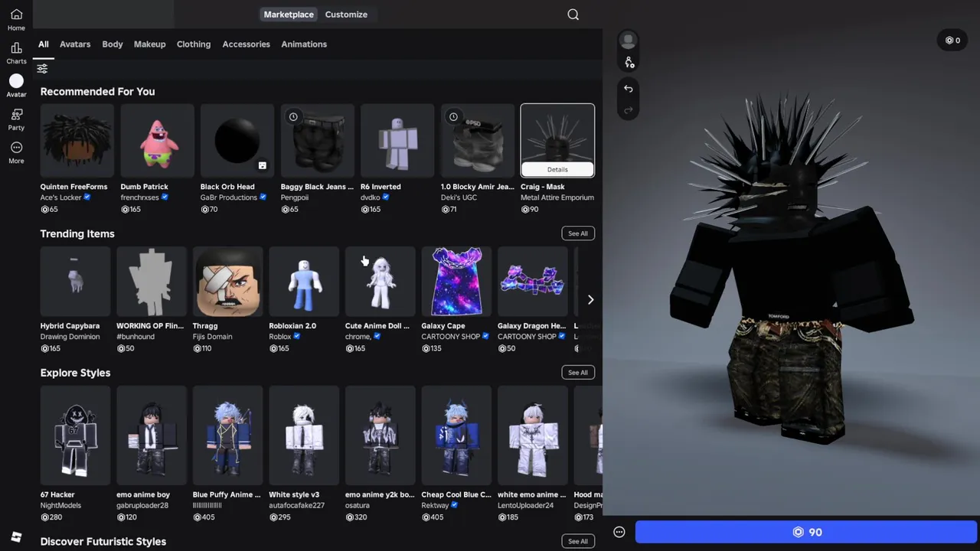Select the Thragg head thumbnail
This screenshot has width=980, height=551.
227,282
